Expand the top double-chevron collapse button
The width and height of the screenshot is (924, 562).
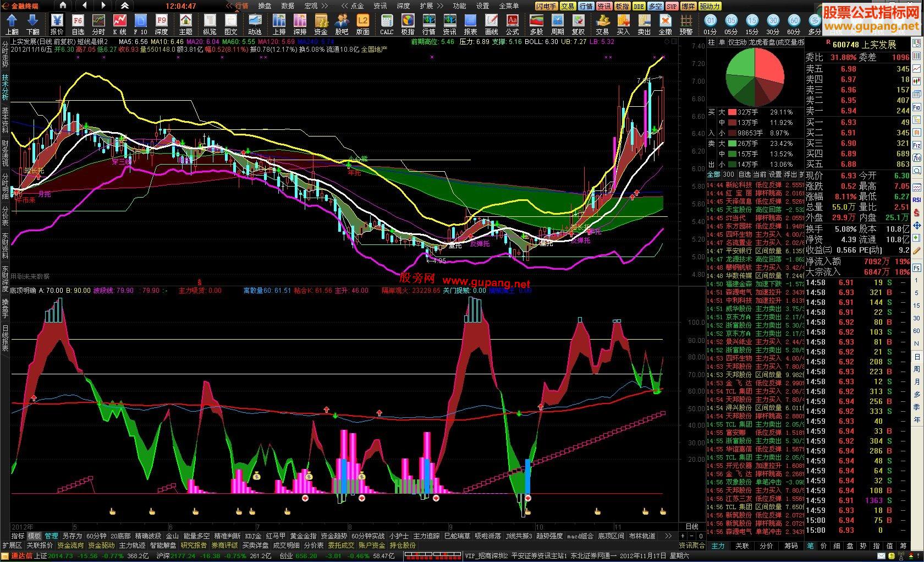pos(125,6)
